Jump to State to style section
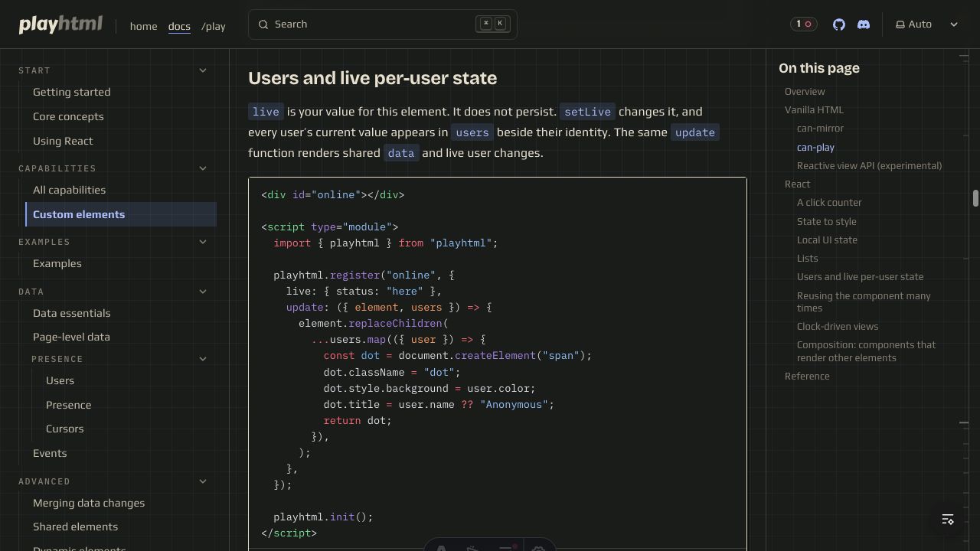 point(826,221)
